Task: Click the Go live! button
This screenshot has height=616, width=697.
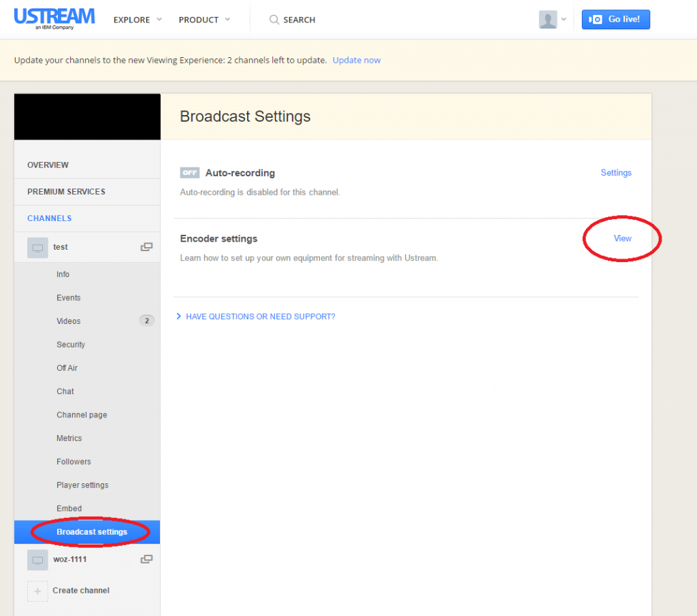Action: click(x=615, y=20)
